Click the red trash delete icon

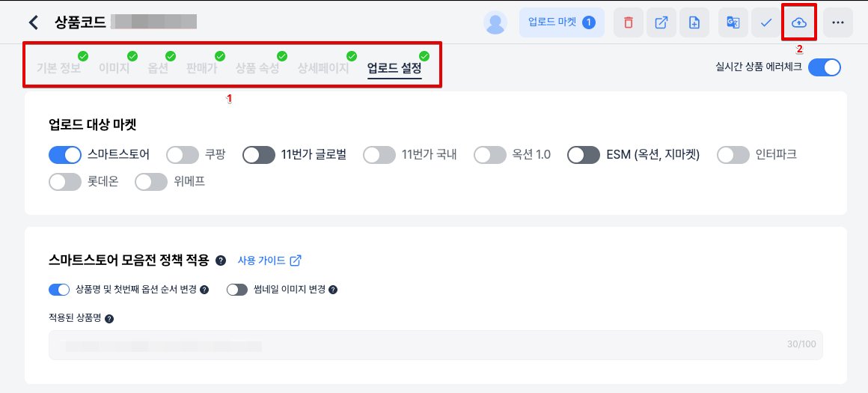click(x=629, y=22)
